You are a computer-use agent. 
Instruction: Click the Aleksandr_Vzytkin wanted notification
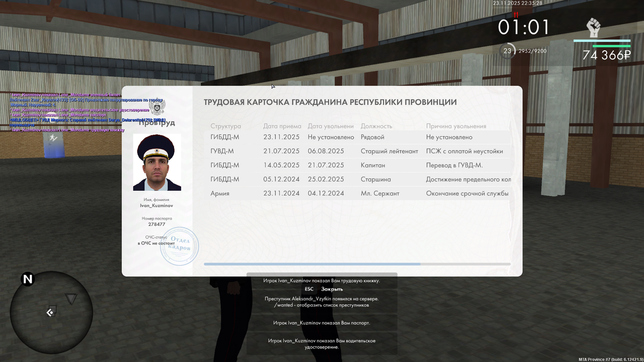[x=322, y=302]
